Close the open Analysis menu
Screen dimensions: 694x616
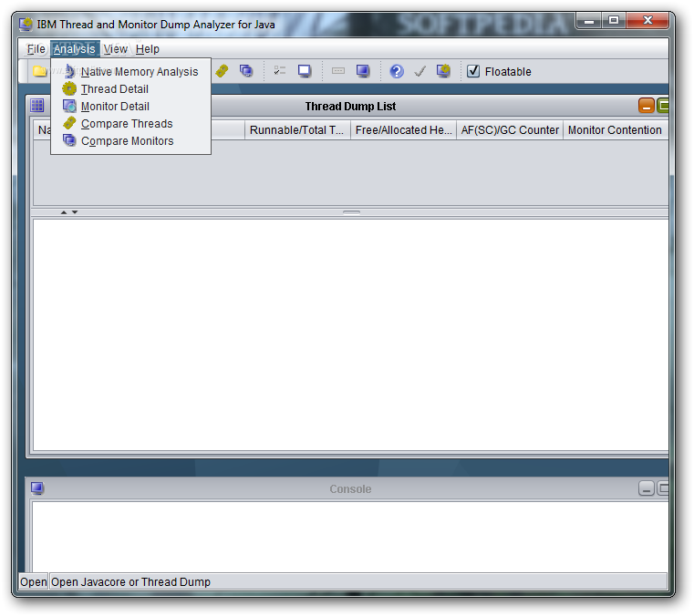75,49
